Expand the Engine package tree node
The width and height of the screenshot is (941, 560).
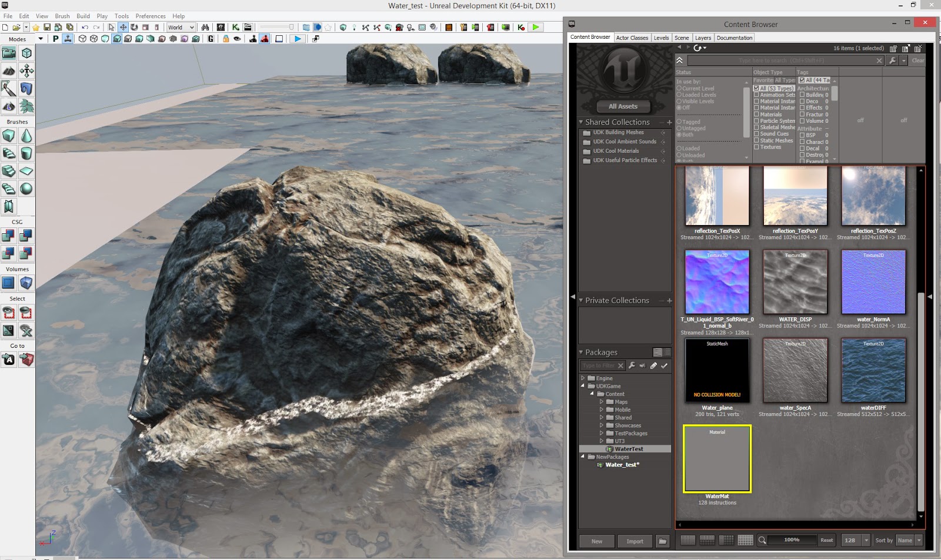click(583, 378)
